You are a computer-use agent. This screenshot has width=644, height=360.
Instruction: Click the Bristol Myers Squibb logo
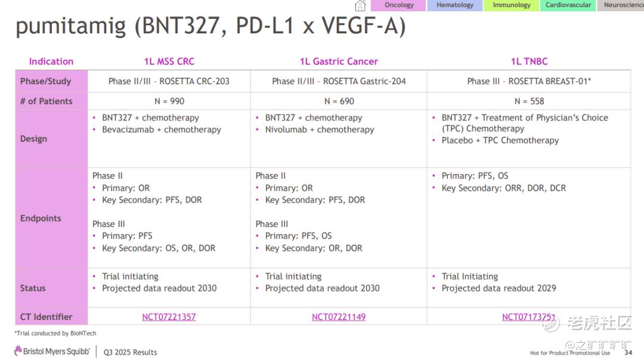pyautogui.click(x=52, y=351)
